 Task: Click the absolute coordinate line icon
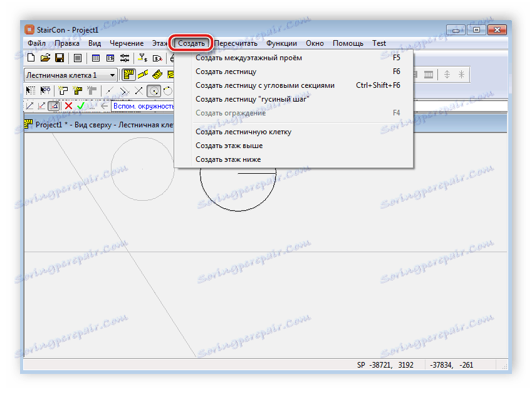pyautogui.click(x=30, y=106)
